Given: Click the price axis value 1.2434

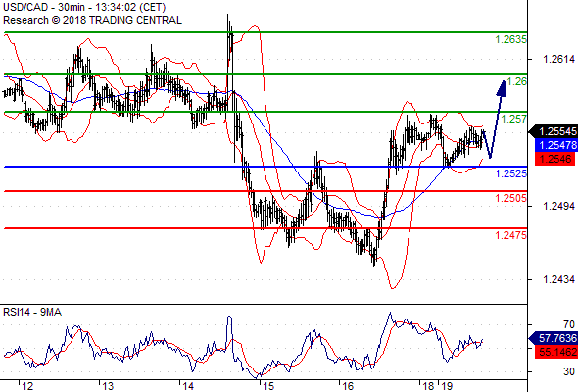Looking at the screenshot, I should click(558, 279).
